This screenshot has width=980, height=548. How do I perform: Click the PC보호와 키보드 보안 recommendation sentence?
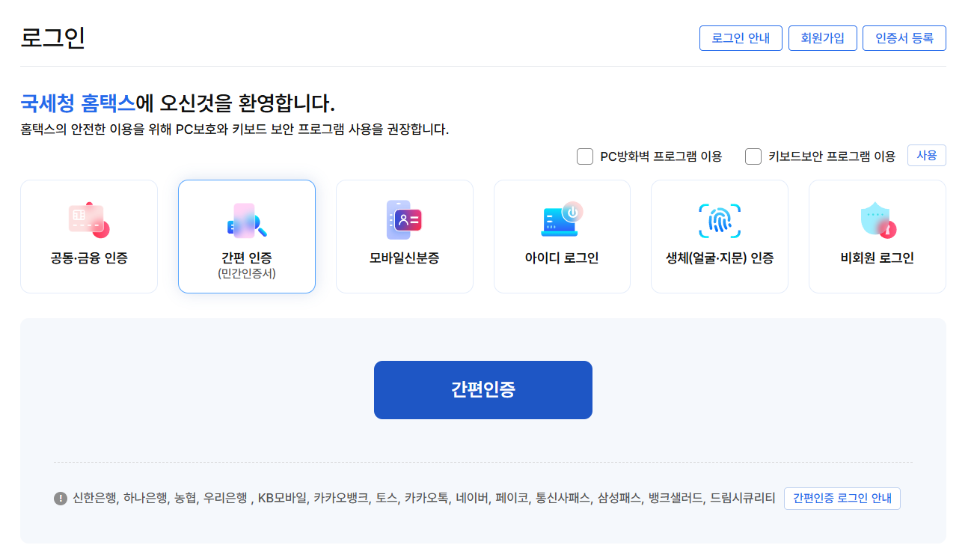235,130
